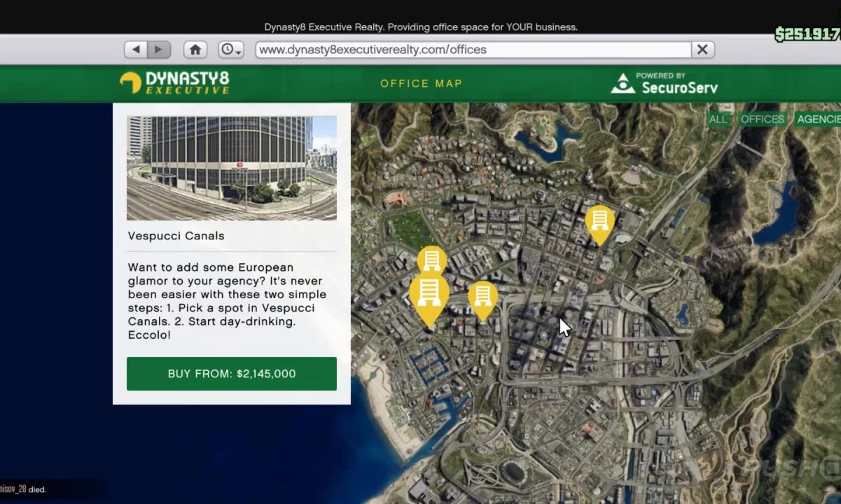Open the browser home page icon
The height and width of the screenshot is (504, 841).
tap(195, 50)
